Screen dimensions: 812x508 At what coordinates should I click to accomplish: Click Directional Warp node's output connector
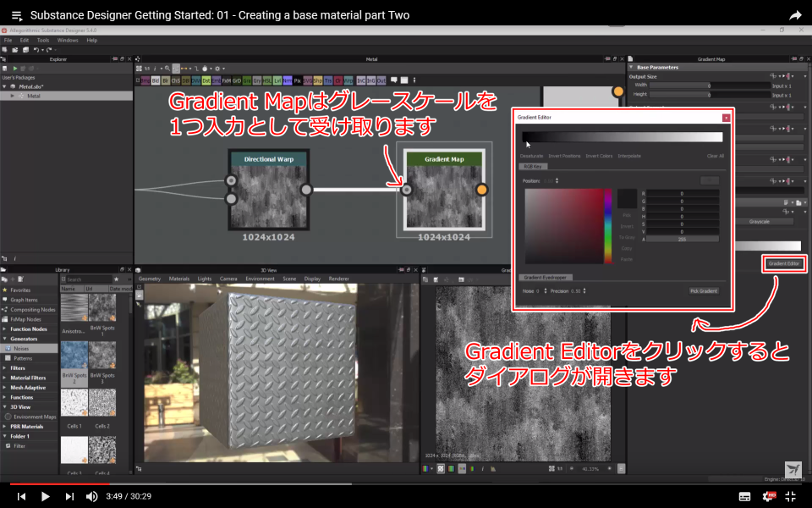306,190
